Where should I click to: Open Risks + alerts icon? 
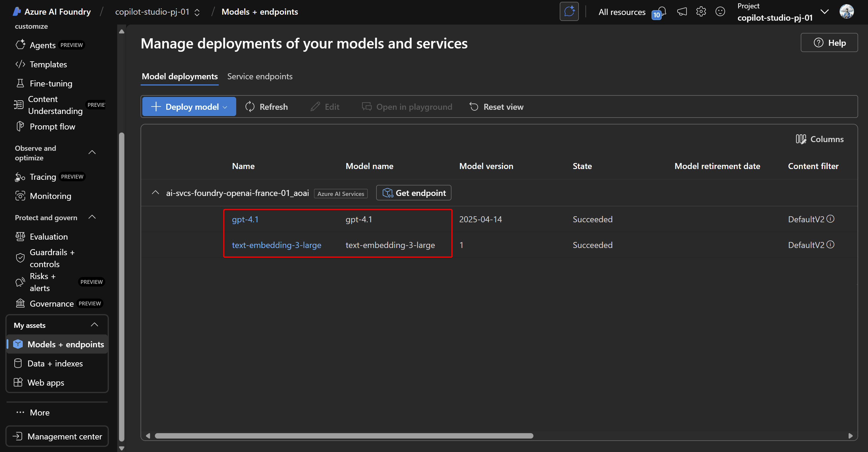pos(20,282)
